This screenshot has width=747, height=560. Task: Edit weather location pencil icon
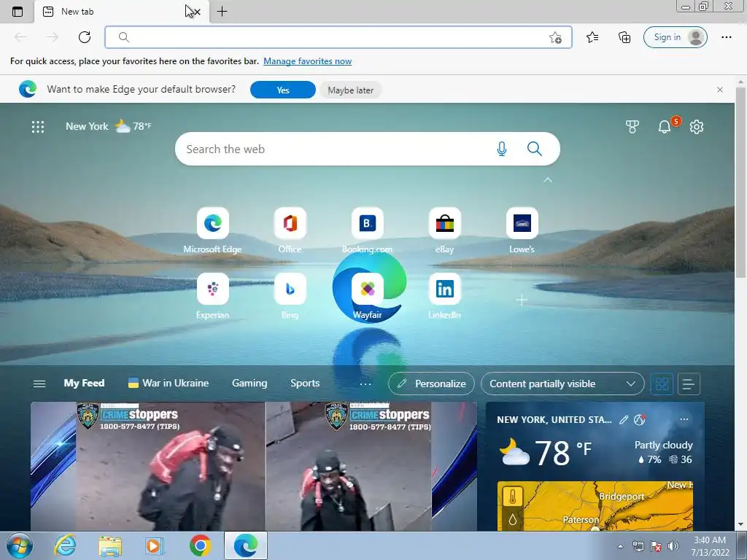pos(623,419)
